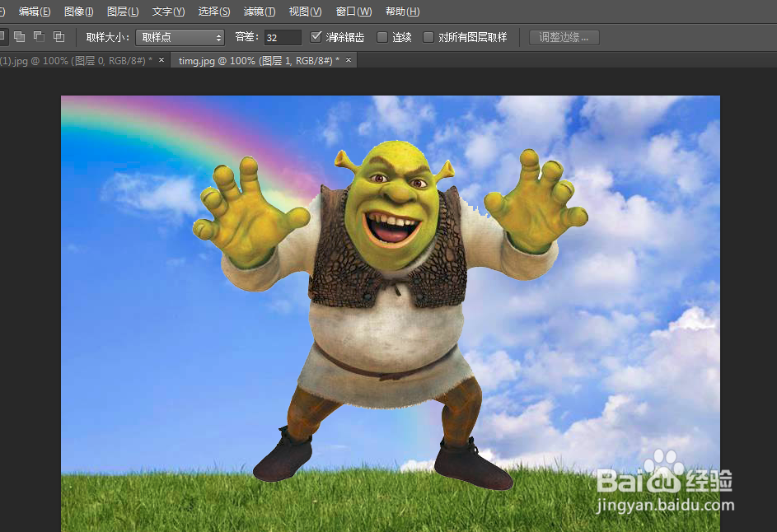Enable the 连续 checkbox
The width and height of the screenshot is (777, 532).
click(382, 37)
